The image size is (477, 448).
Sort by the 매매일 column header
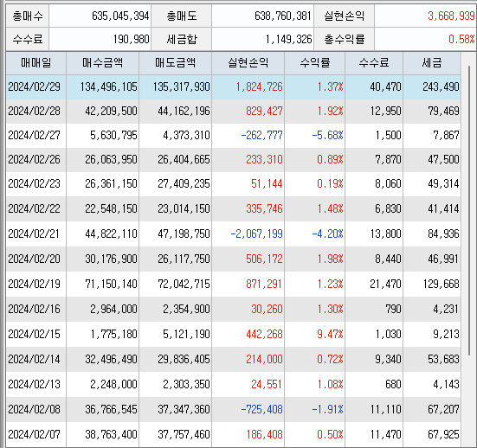coord(35,63)
